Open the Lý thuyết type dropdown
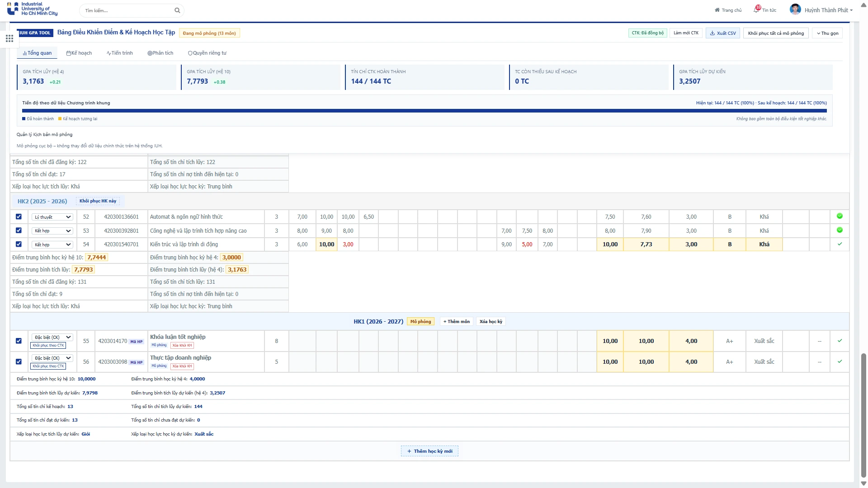Screen dimensions: 868x488 52,217
